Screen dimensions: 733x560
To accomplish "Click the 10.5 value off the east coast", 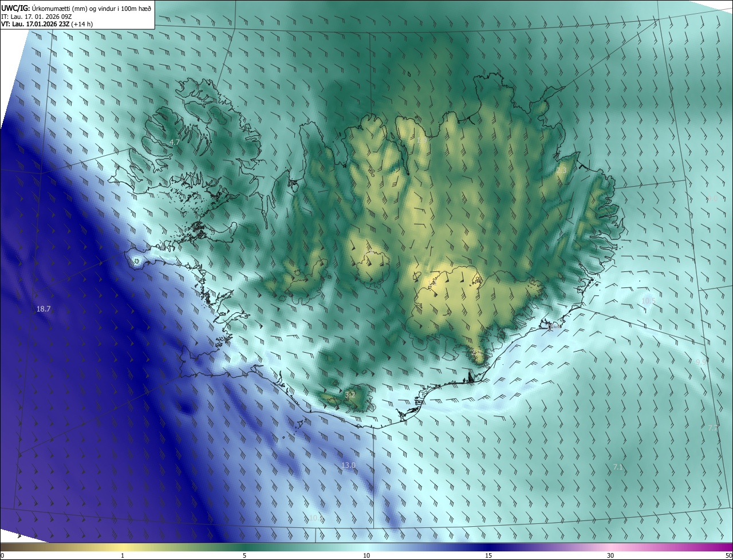I will tap(648, 301).
